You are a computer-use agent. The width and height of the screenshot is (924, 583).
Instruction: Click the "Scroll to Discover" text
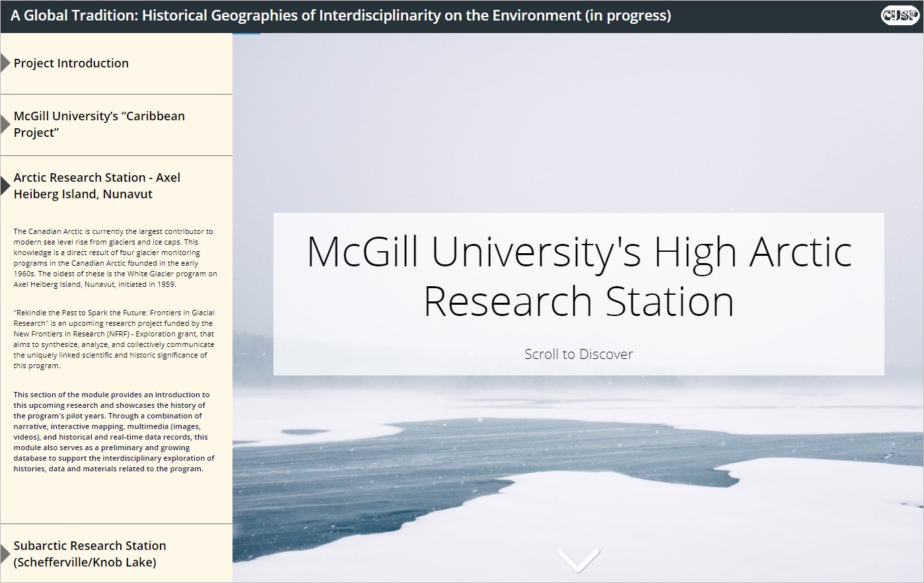579,354
